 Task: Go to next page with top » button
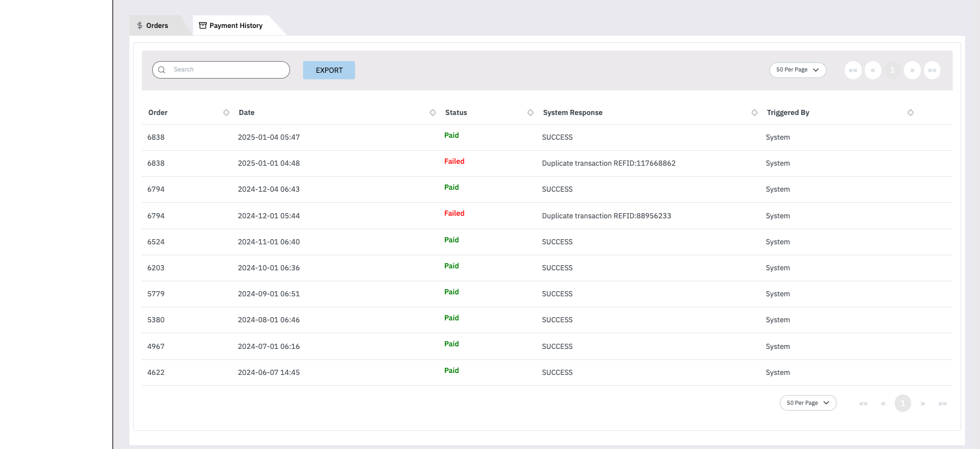(x=912, y=70)
